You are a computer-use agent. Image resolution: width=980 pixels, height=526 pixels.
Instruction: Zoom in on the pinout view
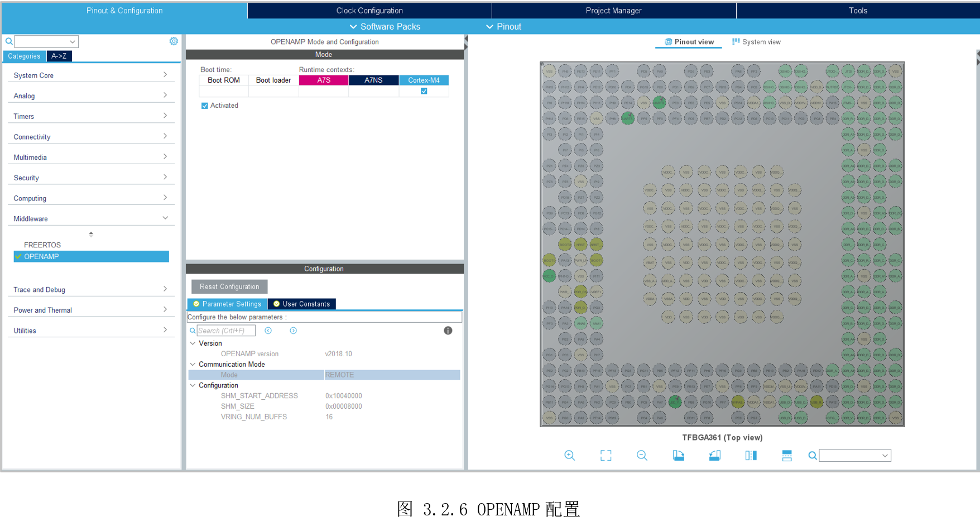(x=569, y=456)
